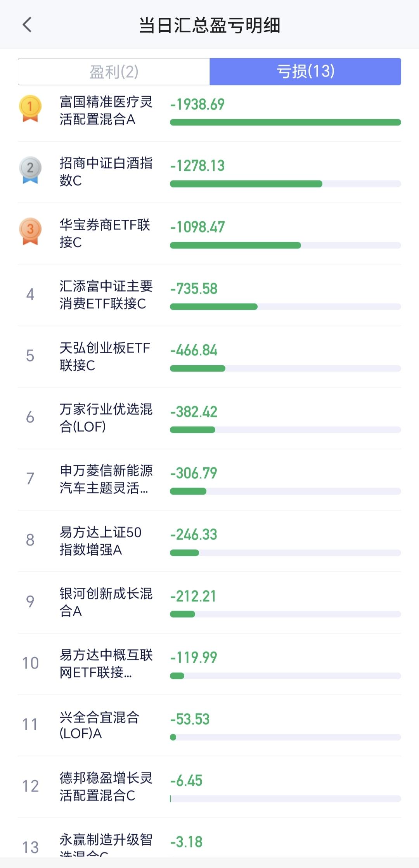Switch to the 盈利(2) tab

114,72
